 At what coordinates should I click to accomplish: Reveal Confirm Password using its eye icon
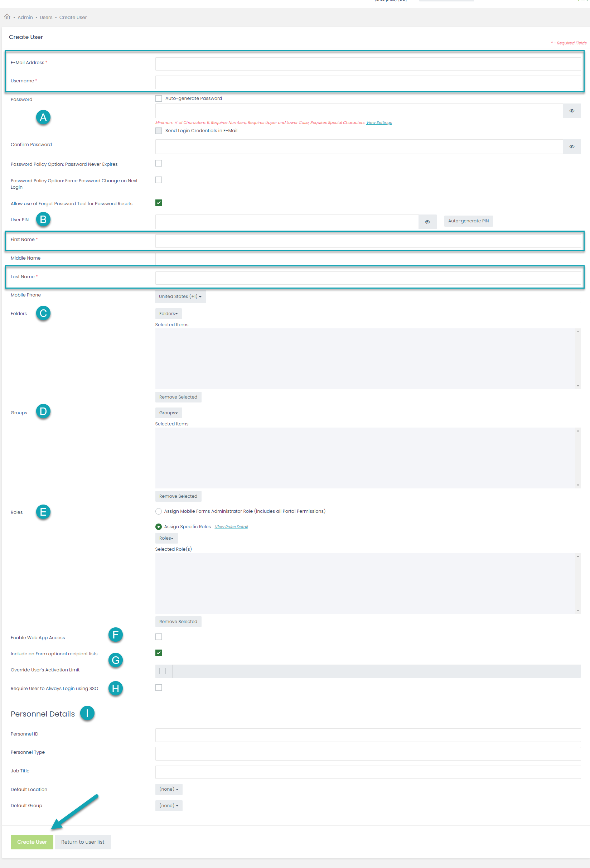571,147
